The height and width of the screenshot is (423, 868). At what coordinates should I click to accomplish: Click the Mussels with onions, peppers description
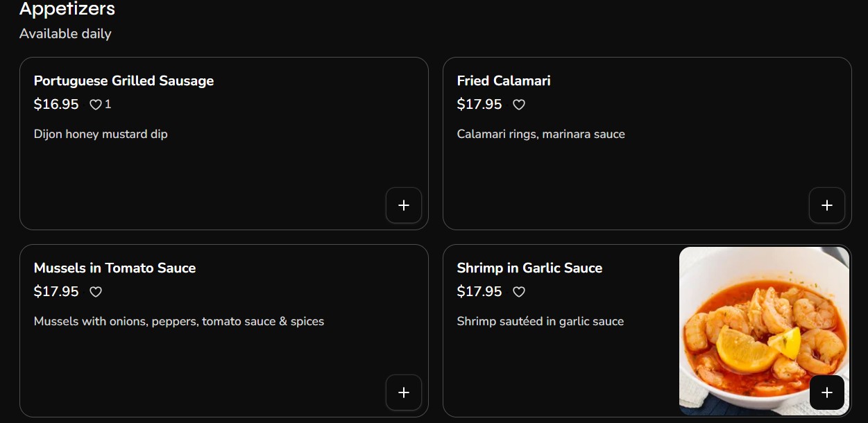point(179,321)
